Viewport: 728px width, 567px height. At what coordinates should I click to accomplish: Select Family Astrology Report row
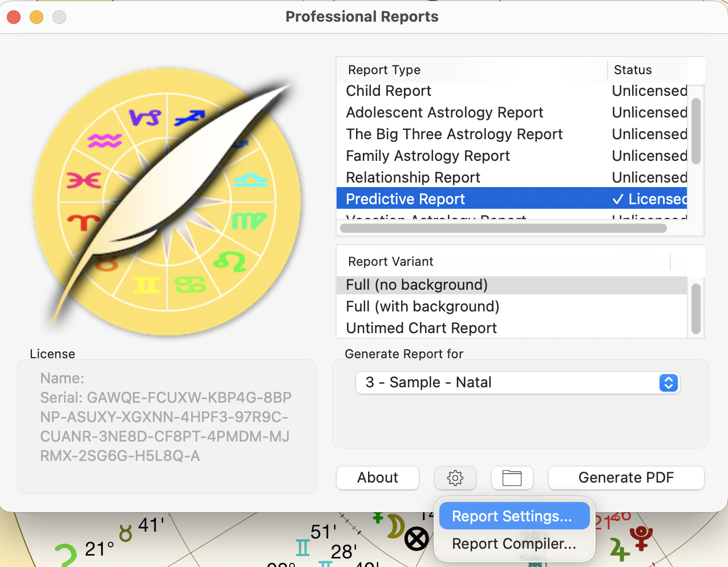512,156
